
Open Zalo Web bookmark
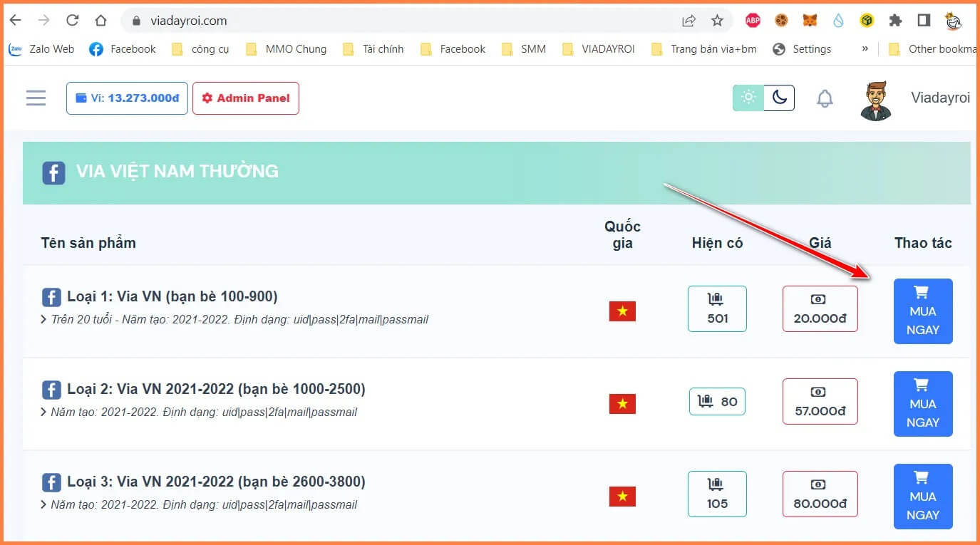tap(41, 49)
